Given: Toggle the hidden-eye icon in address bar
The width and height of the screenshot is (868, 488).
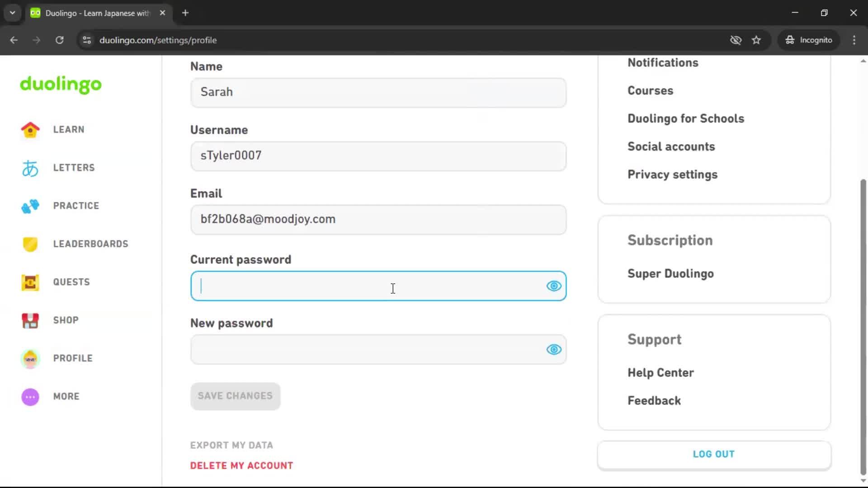Looking at the screenshot, I should point(736,40).
